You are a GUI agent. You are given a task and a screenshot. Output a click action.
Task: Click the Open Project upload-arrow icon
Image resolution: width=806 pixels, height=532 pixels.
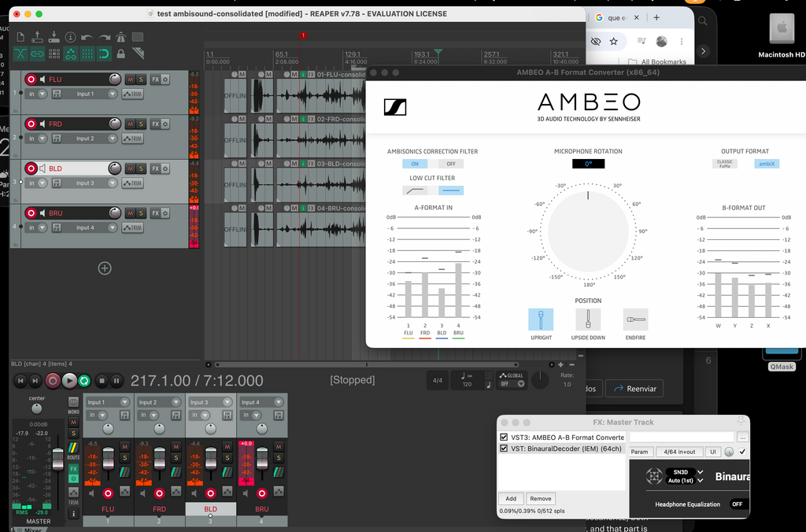pos(37,37)
